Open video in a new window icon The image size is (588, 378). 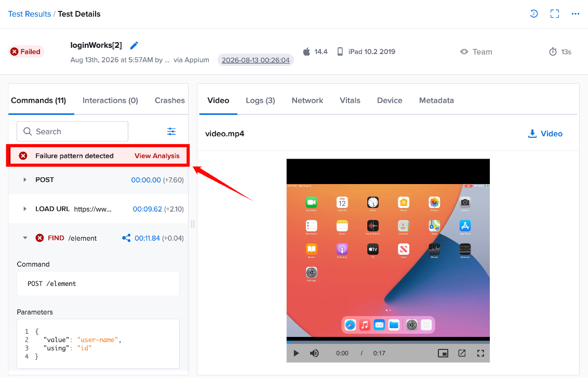(462, 353)
